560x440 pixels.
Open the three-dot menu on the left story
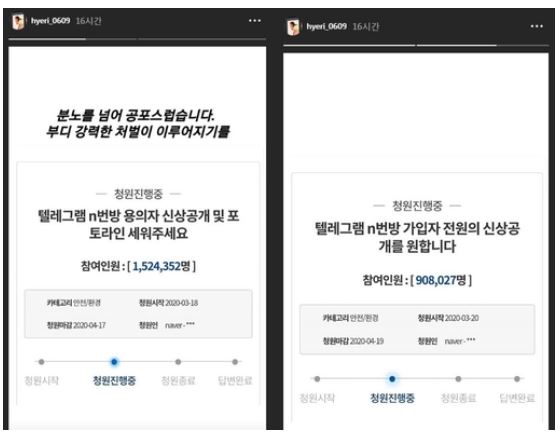(255, 21)
